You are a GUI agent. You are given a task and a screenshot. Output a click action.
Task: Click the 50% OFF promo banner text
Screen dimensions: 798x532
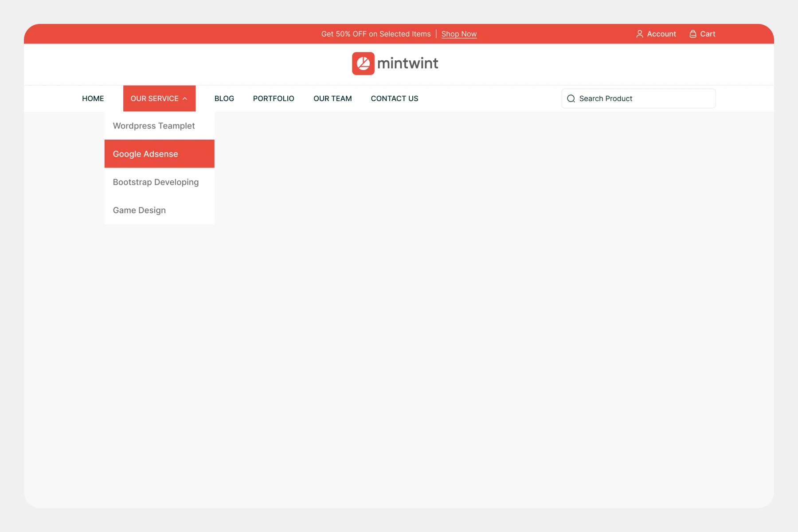pos(376,34)
